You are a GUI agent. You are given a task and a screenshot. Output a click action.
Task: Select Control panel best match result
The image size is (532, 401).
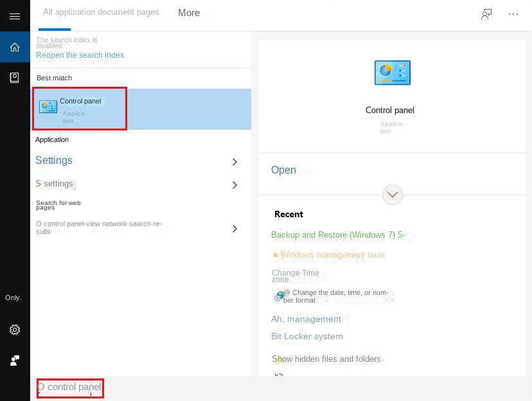pyautogui.click(x=80, y=109)
